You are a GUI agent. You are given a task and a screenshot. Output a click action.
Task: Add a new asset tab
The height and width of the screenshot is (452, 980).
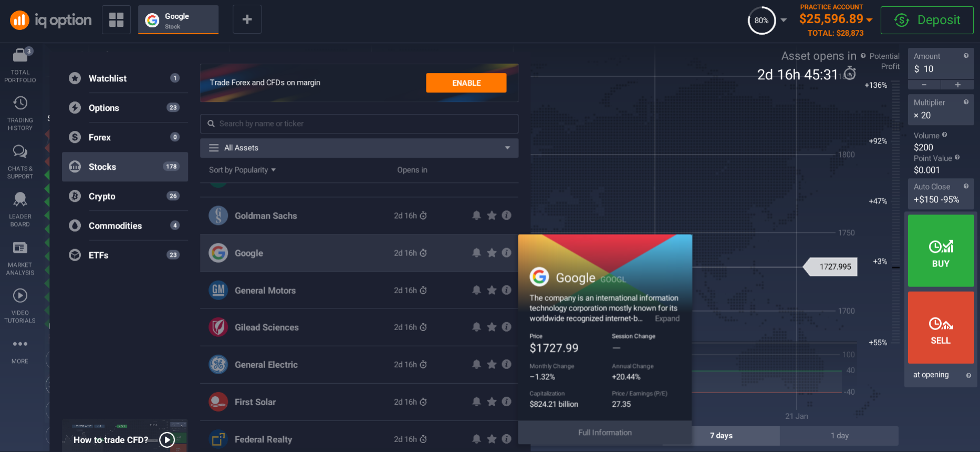[x=247, y=20]
